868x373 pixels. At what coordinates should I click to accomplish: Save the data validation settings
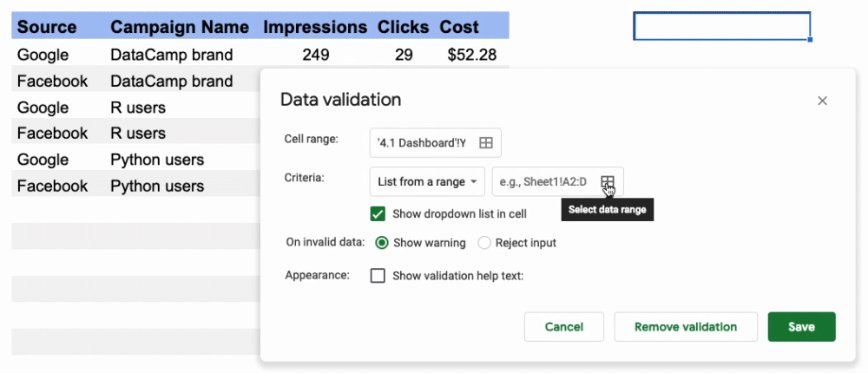tap(801, 326)
